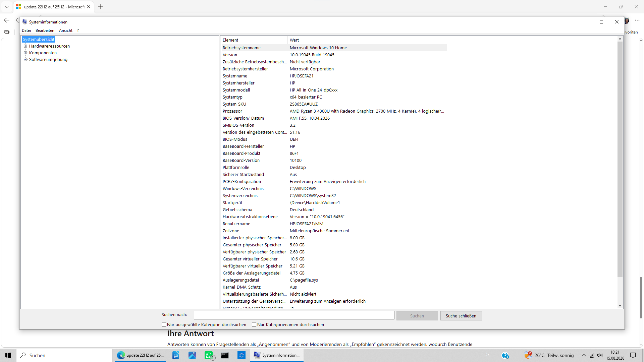Open the Windows Start menu

click(8, 355)
